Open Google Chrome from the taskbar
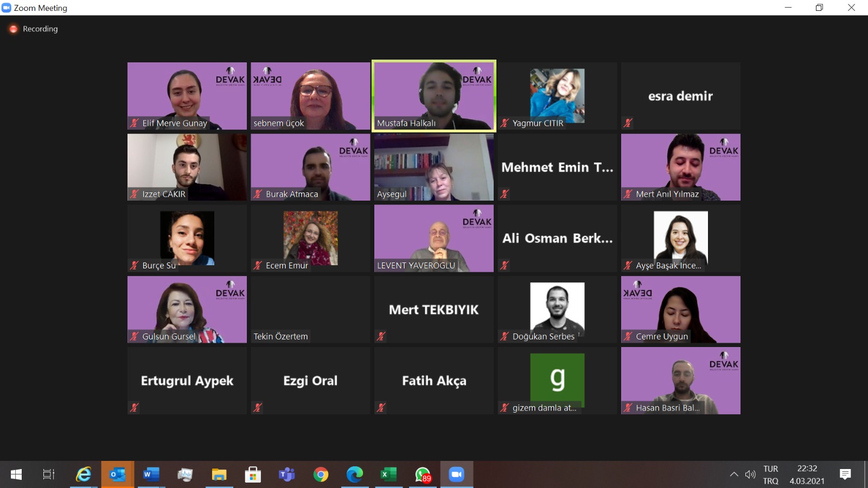The image size is (868, 488). click(321, 475)
